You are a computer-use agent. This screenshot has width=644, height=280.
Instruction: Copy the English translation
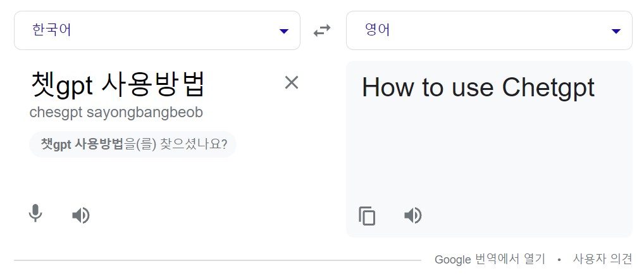point(367,215)
